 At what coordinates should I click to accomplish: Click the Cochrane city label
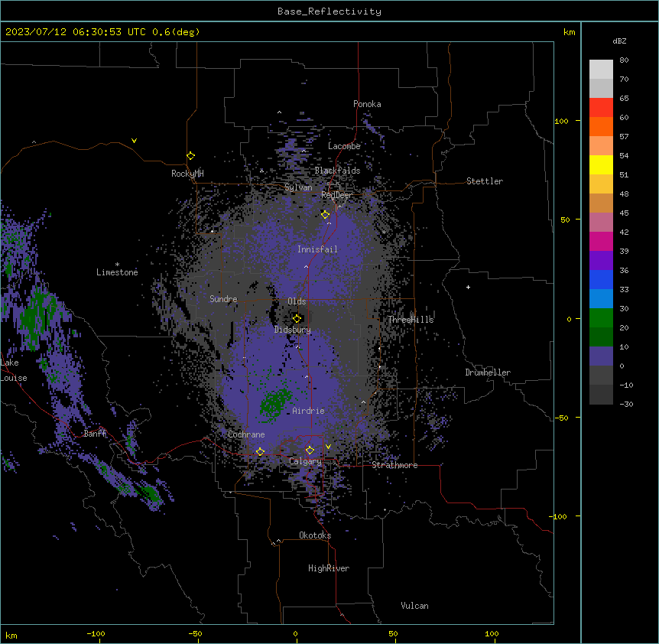pyautogui.click(x=246, y=434)
